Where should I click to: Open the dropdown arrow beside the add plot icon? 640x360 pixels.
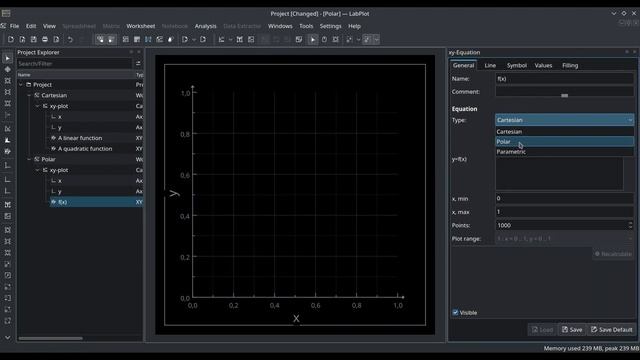tap(230, 40)
